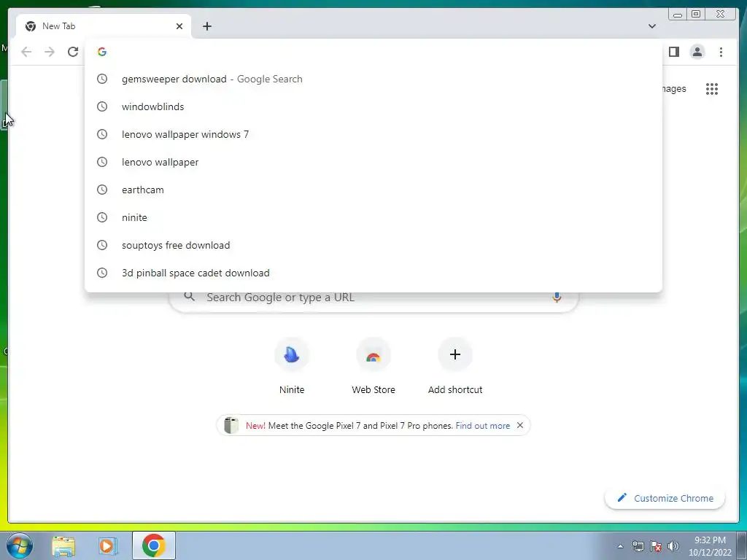Screen dimensions: 747x560
Task: Follow the Find out more link
Action: click(x=483, y=426)
